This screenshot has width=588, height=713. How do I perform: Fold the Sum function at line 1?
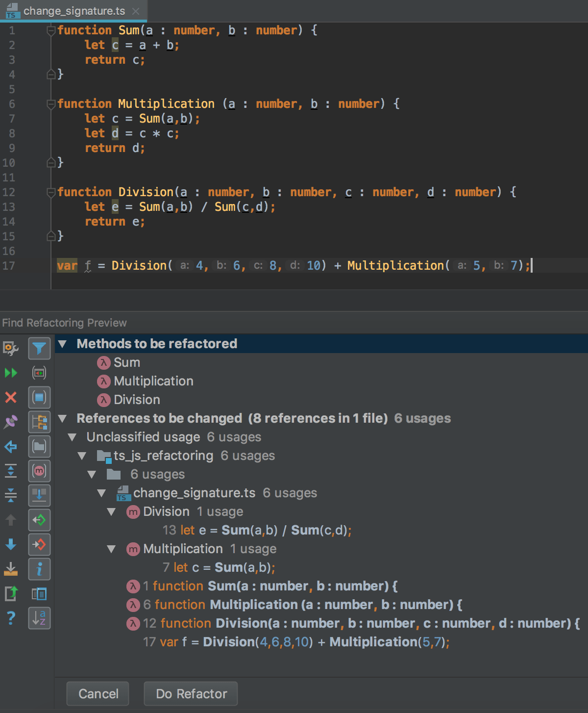coord(50,30)
